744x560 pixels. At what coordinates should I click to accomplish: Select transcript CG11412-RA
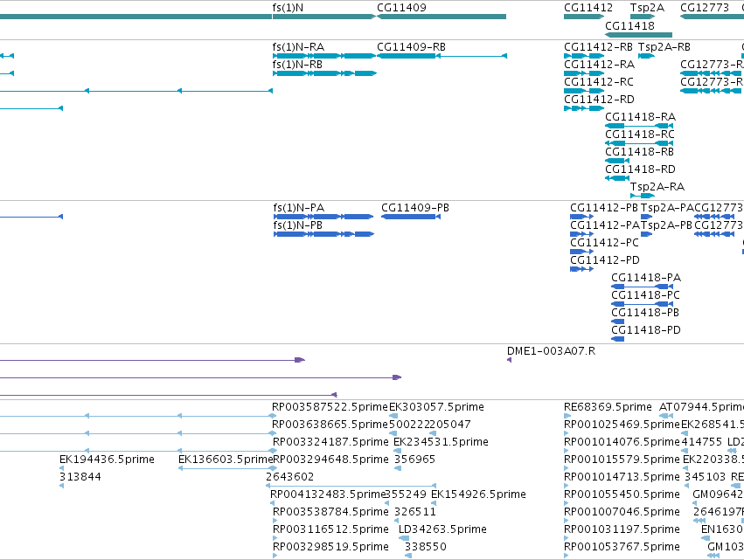click(584, 73)
